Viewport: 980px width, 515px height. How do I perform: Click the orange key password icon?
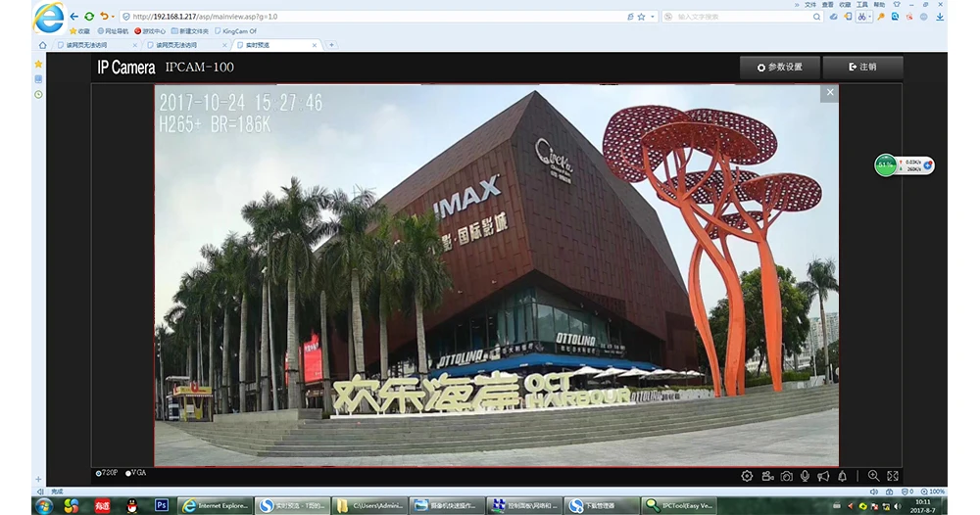click(881, 17)
